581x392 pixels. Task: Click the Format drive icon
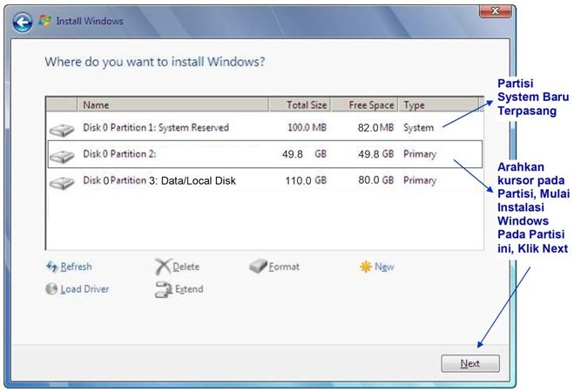[x=258, y=266]
